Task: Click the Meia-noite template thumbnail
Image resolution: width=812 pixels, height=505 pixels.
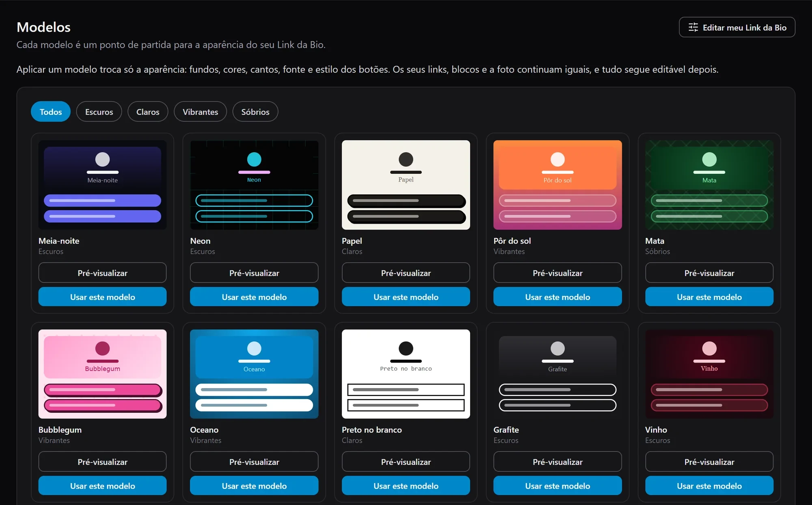Action: click(x=102, y=185)
